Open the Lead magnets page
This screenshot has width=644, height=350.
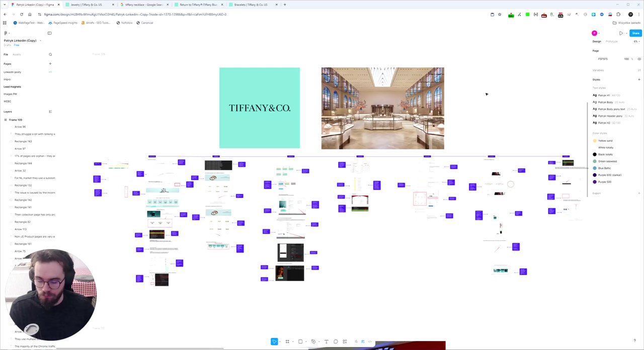[12, 86]
